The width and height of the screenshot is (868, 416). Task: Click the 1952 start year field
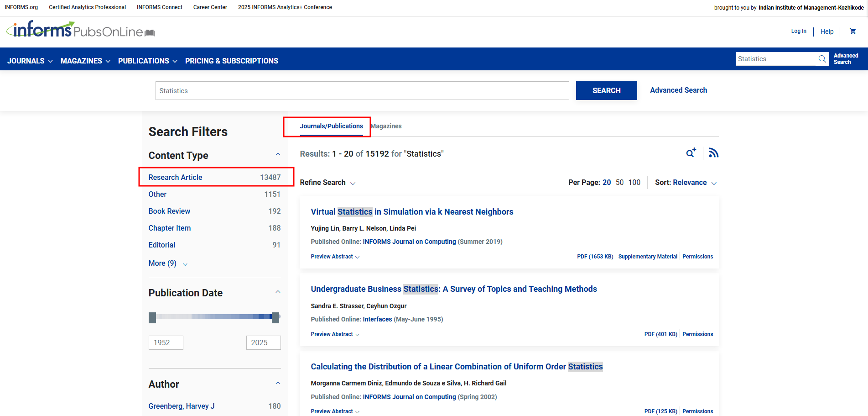click(x=166, y=342)
